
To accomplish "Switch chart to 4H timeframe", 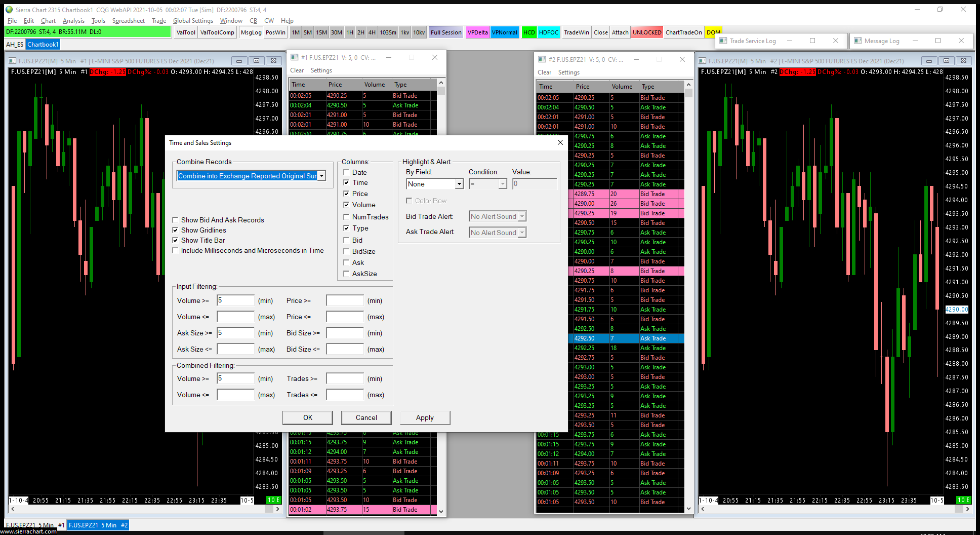I will tap(372, 32).
